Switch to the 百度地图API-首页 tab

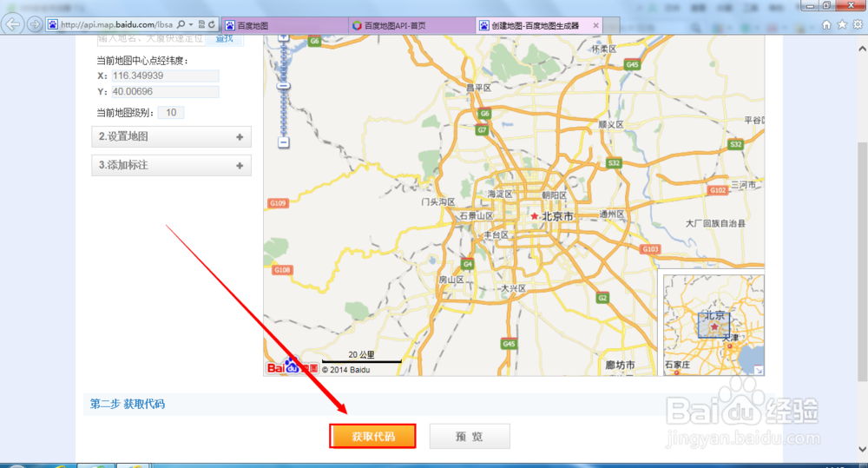point(411,25)
